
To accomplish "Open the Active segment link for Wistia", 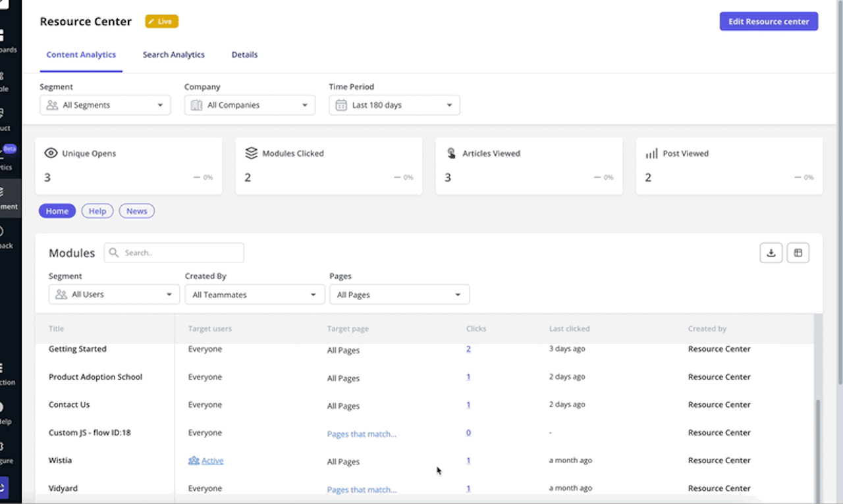I will tap(212, 461).
